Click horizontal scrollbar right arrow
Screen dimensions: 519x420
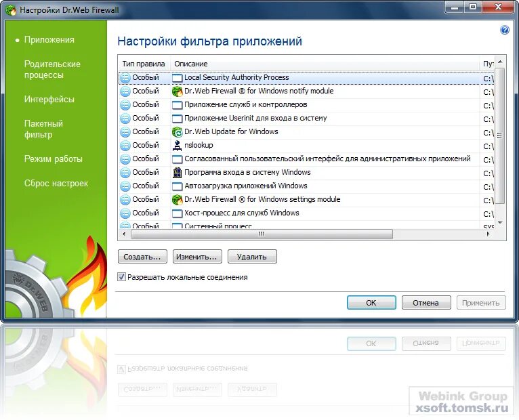pos(489,234)
